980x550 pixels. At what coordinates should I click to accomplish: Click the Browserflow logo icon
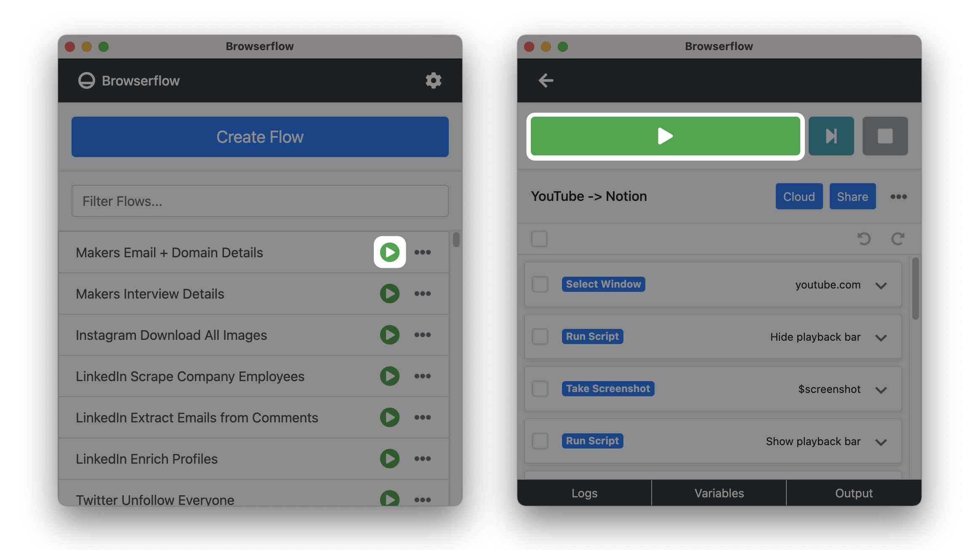pyautogui.click(x=87, y=80)
